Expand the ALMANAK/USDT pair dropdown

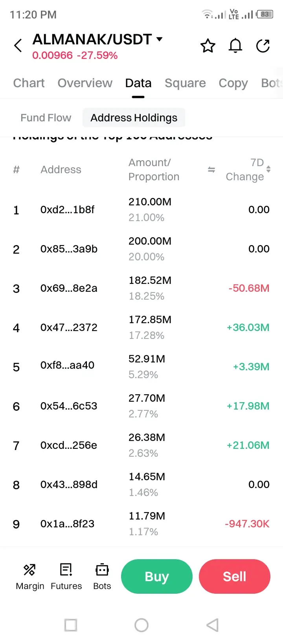(159, 39)
